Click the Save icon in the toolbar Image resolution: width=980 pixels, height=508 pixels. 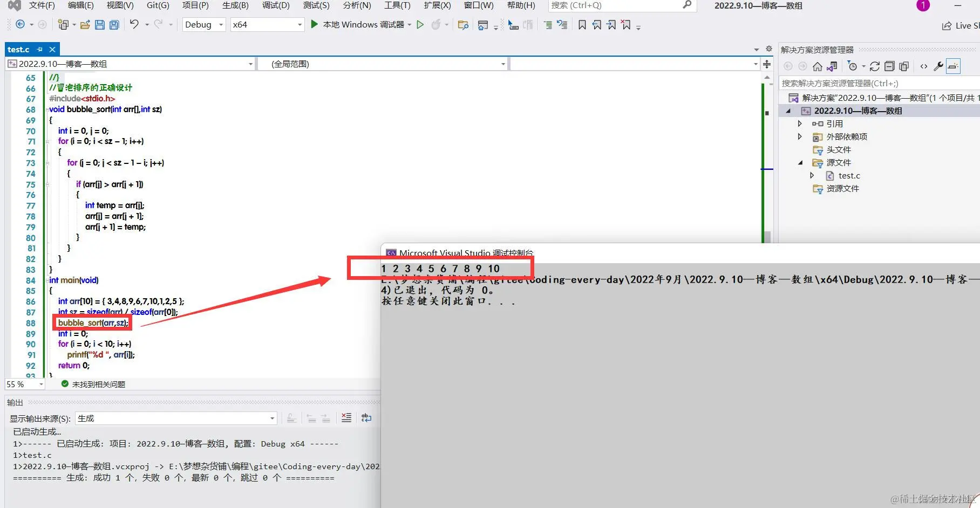pos(100,25)
